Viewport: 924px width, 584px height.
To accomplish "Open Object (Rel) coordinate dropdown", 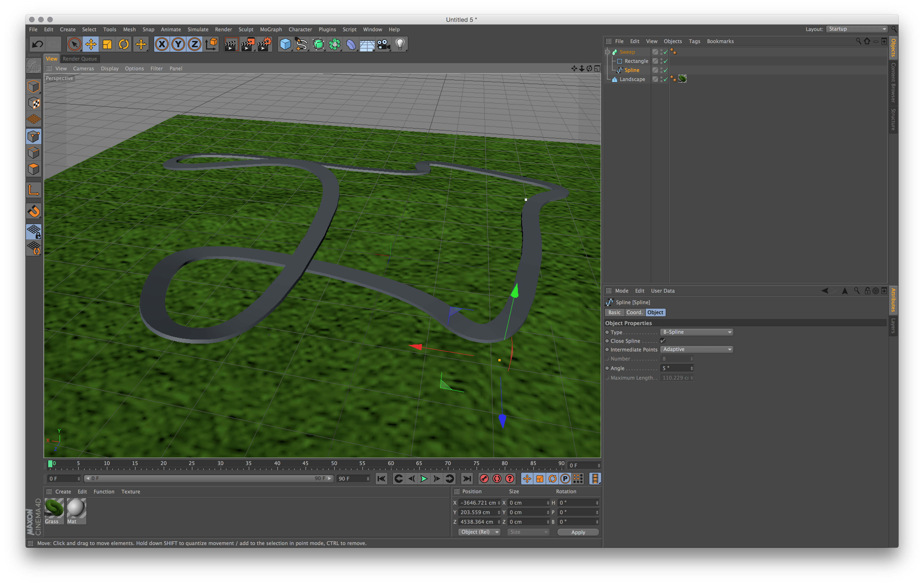I will pos(480,532).
